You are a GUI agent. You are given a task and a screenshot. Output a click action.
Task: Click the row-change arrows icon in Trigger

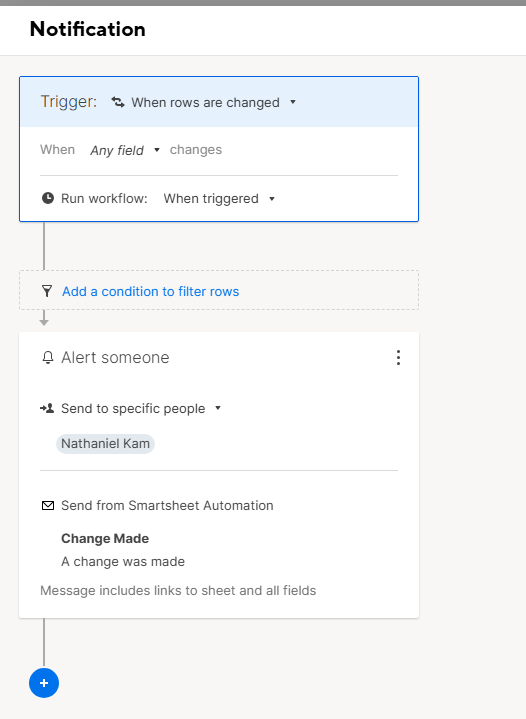tap(118, 102)
